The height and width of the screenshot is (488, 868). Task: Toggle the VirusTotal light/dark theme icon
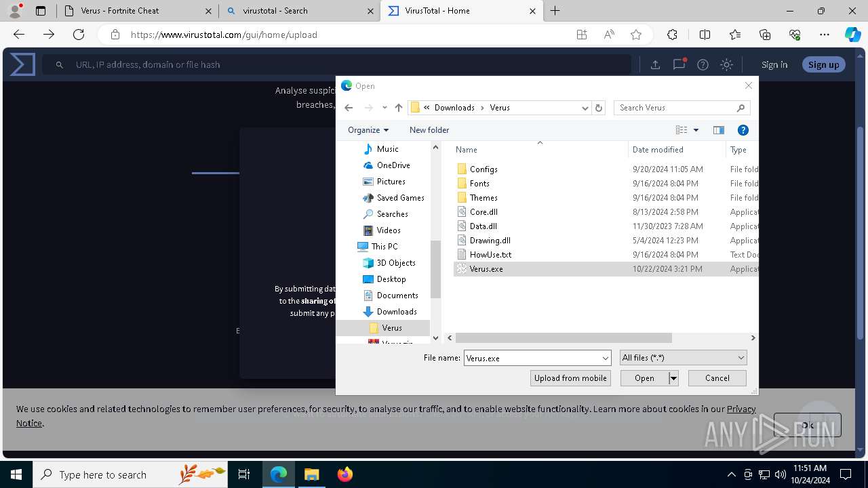tap(726, 64)
